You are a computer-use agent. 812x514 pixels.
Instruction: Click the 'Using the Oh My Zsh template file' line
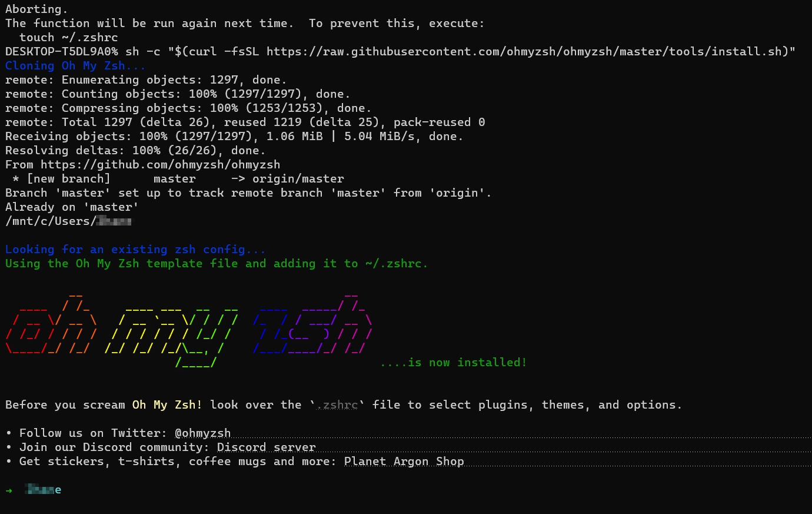[x=217, y=264]
